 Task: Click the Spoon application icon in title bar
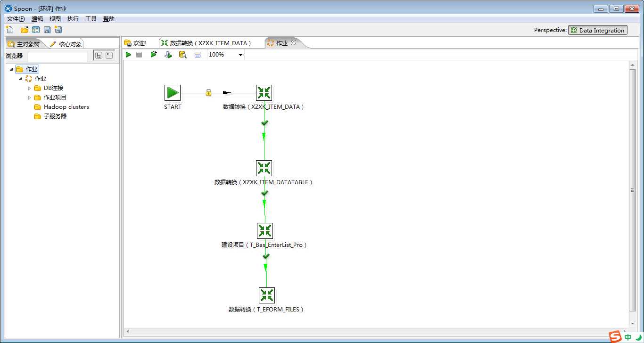[x=8, y=8]
